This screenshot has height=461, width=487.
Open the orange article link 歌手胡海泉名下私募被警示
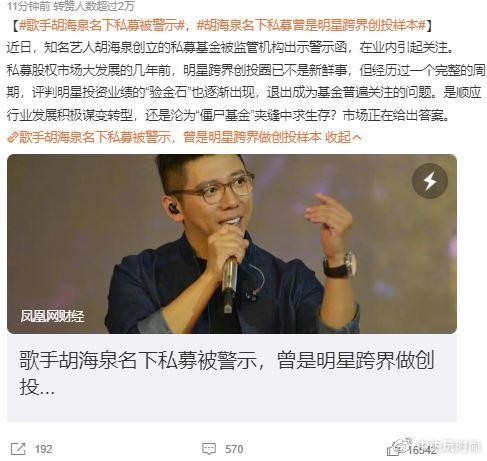95,137
